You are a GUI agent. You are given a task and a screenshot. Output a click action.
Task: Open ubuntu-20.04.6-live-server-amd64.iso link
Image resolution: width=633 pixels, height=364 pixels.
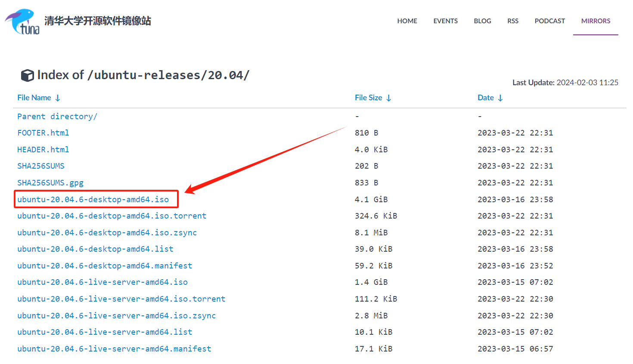point(102,282)
